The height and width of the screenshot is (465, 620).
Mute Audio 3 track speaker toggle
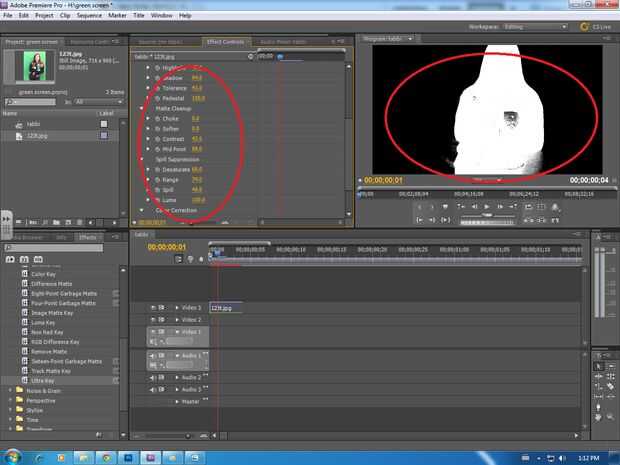(x=153, y=389)
